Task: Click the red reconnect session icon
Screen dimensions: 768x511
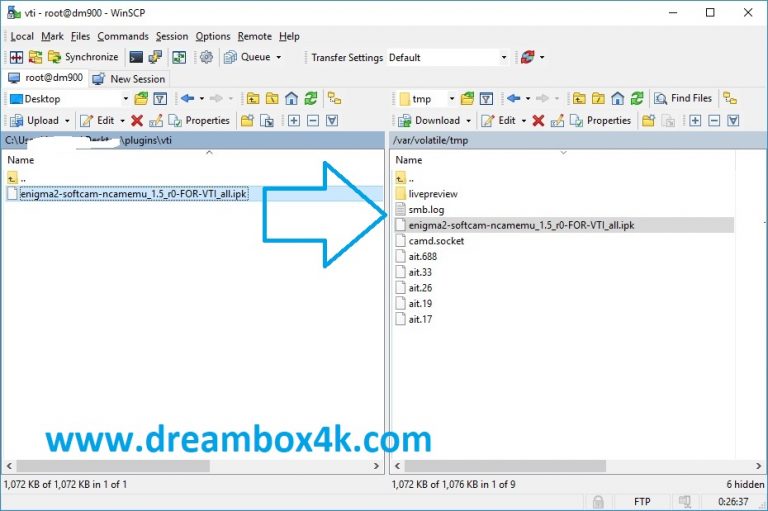Action: [528, 57]
